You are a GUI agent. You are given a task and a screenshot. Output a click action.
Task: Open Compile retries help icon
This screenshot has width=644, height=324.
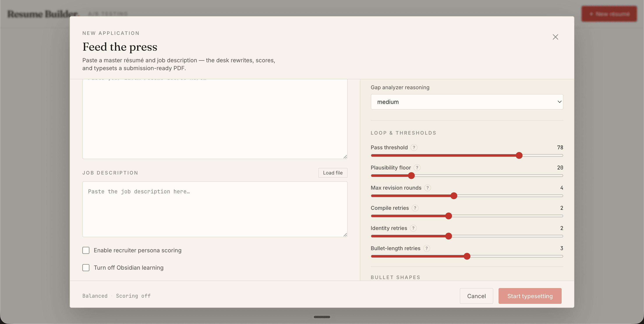[x=415, y=208]
